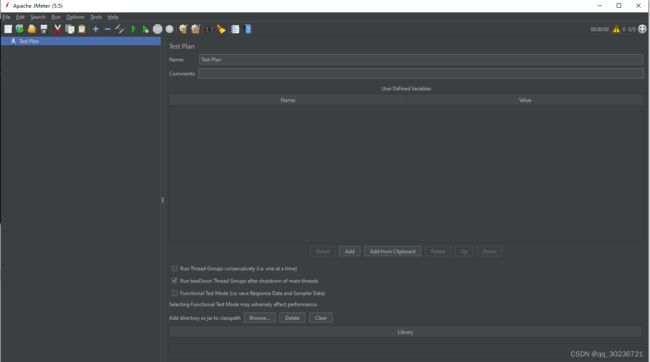Open the Templates toolbar icon
Screen dimensions: 650x362
[x=19, y=29]
